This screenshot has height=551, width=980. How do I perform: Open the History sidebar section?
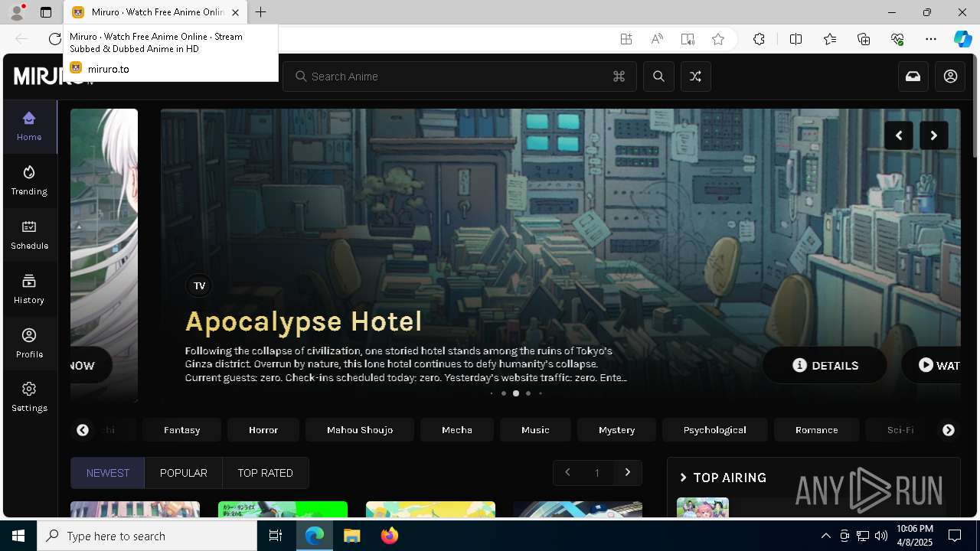point(29,290)
